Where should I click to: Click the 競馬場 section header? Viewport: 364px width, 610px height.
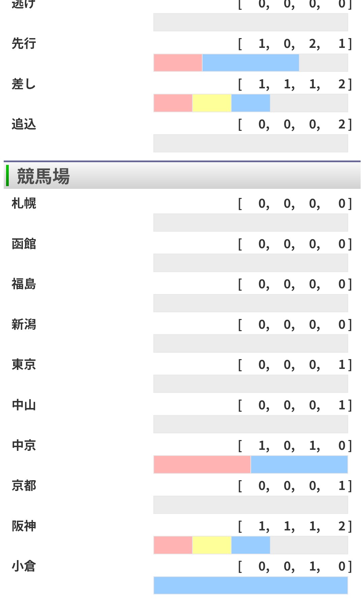[182, 176]
